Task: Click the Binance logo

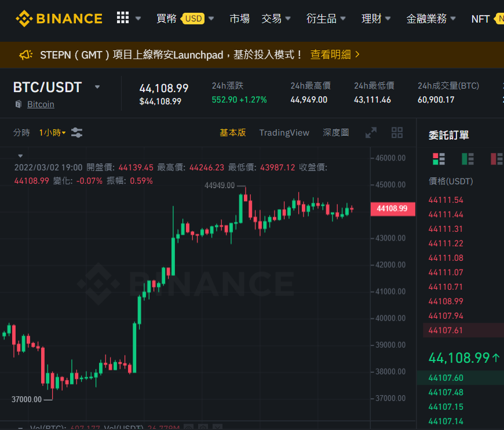Action: [x=59, y=19]
